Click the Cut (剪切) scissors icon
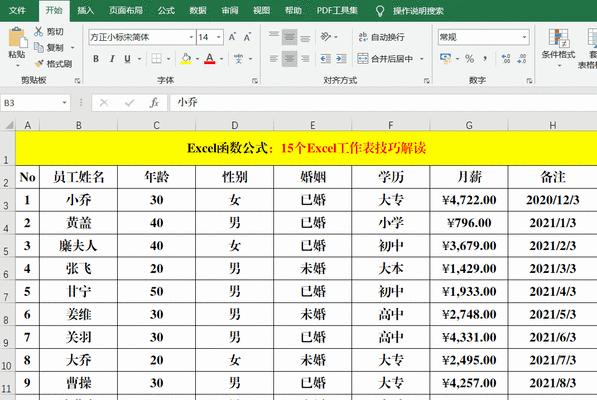This screenshot has height=400, width=597. coord(38,32)
